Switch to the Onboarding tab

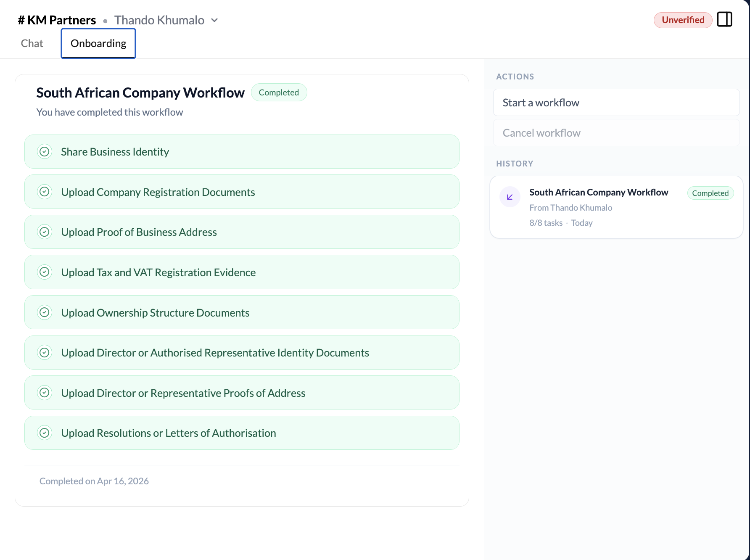pos(98,43)
